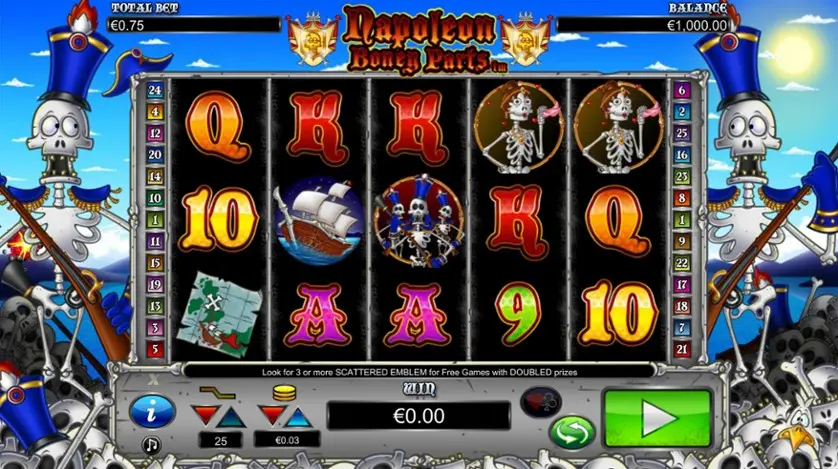Click payline 5 indicator on left strip

tap(154, 349)
